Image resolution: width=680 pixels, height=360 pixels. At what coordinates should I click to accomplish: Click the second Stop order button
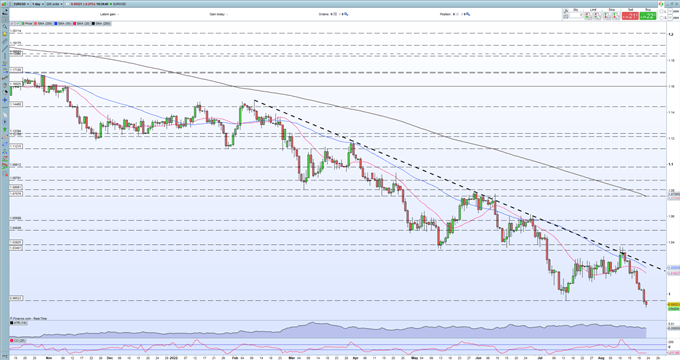tap(616, 16)
